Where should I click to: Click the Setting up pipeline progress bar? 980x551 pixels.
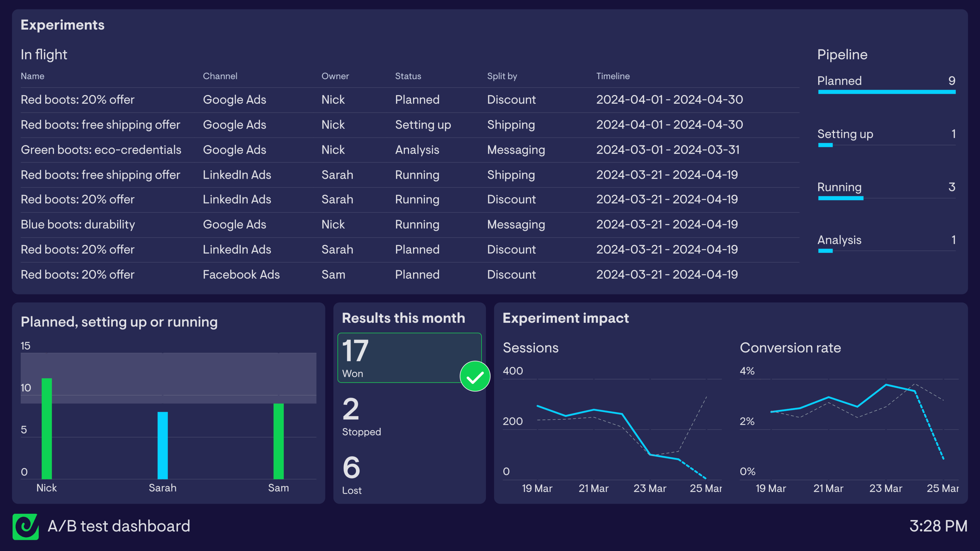pyautogui.click(x=886, y=145)
